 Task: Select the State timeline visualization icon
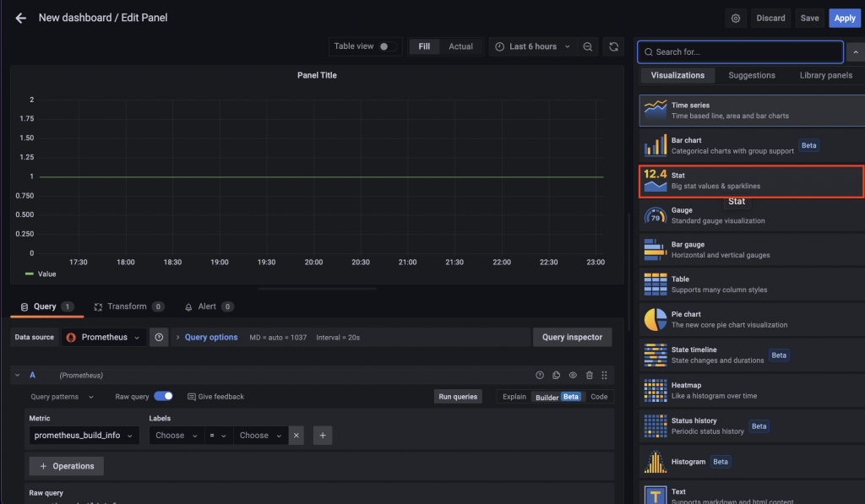[x=656, y=355]
